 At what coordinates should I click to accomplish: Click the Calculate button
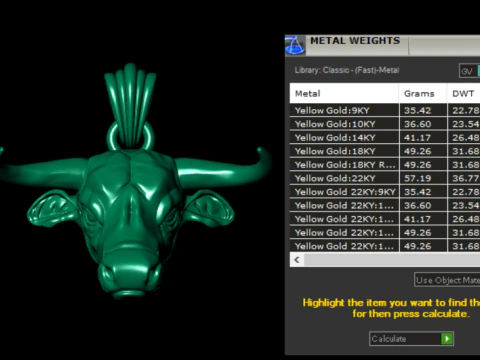411,339
